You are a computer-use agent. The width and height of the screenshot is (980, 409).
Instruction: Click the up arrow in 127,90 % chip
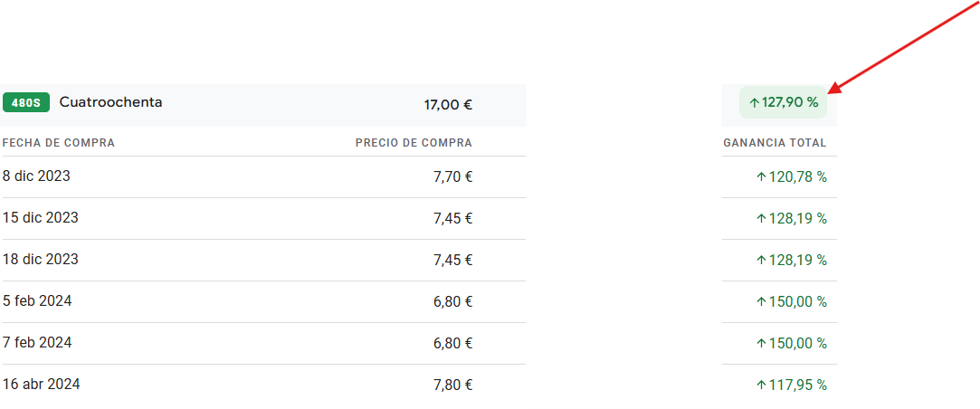[754, 102]
